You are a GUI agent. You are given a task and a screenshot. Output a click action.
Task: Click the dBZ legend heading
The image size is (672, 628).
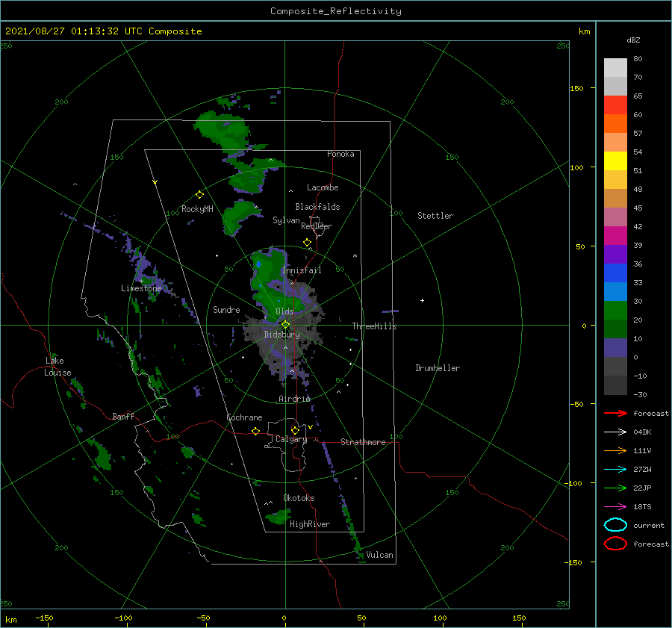coord(633,40)
